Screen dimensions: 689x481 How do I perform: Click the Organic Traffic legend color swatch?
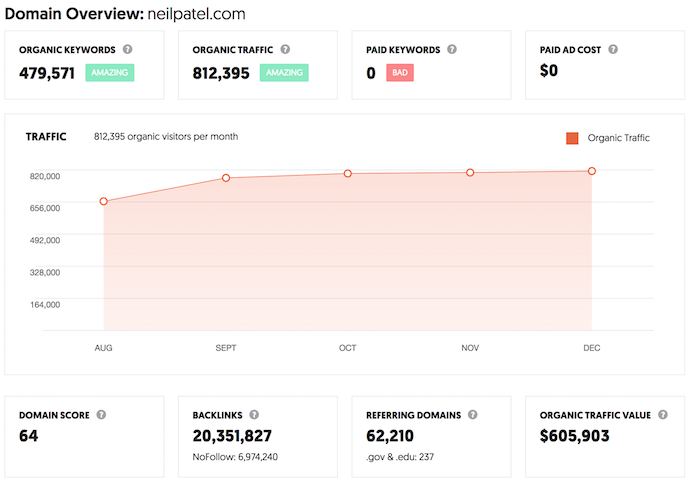click(x=572, y=138)
